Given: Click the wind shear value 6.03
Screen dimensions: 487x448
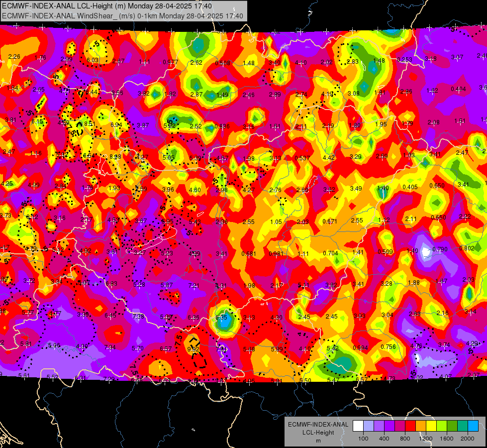Looking at the screenshot, I should (93, 60).
